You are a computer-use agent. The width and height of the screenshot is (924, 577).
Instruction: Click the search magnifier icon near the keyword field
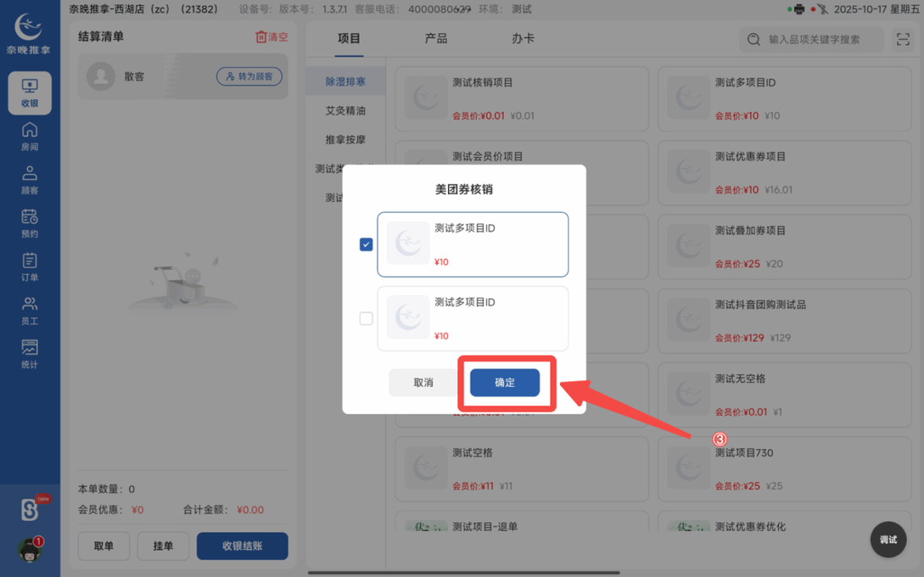pyautogui.click(x=754, y=39)
